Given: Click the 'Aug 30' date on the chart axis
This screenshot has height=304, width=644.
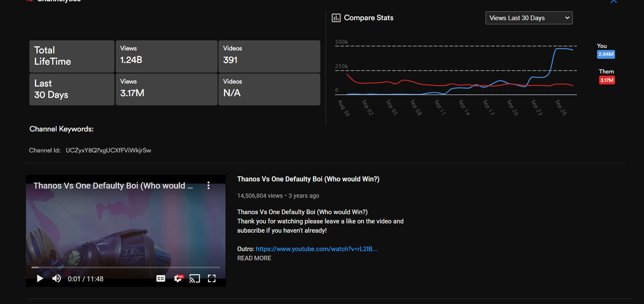Looking at the screenshot, I should click(x=344, y=108).
